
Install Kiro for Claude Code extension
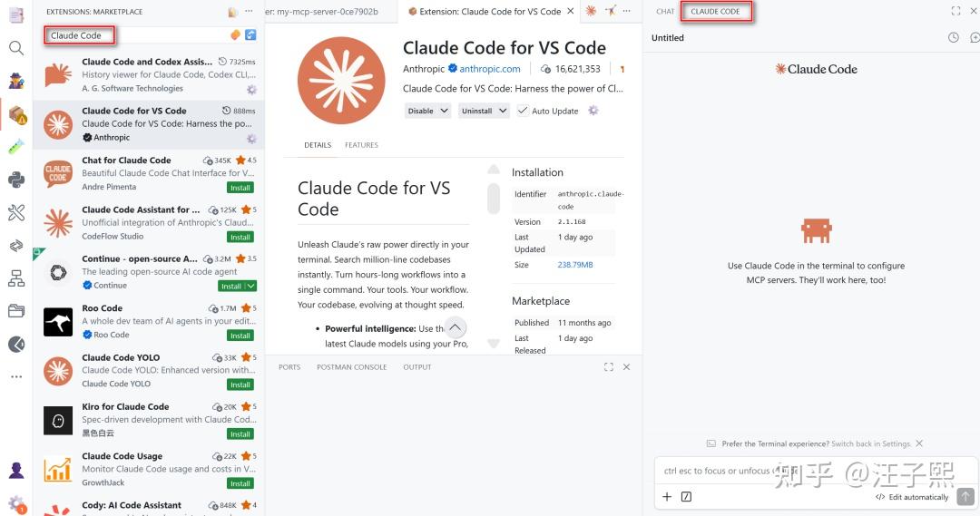click(240, 434)
